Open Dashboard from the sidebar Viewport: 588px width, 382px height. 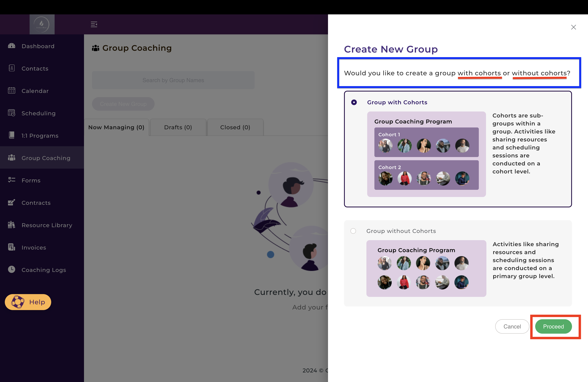coord(42,46)
